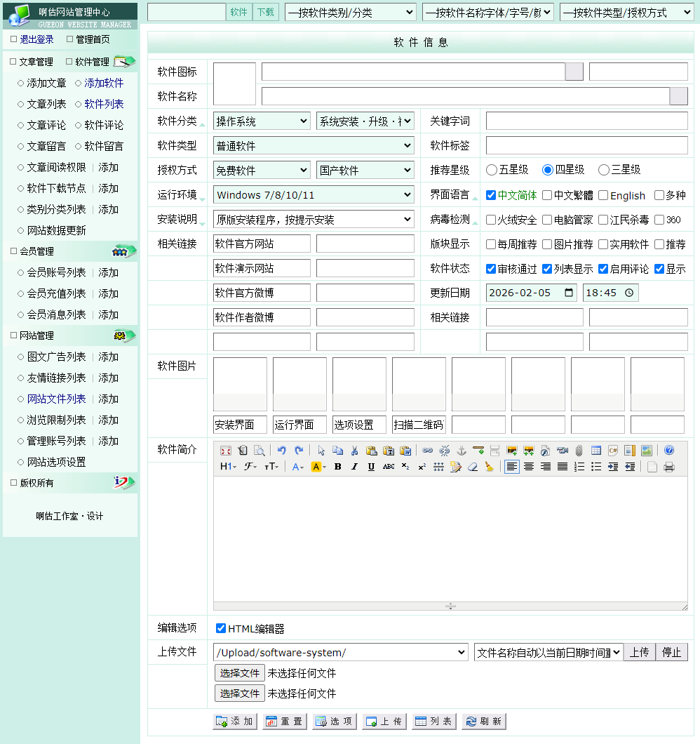Click the 添加 button at the bottom
This screenshot has height=744, width=700.
tap(235, 722)
